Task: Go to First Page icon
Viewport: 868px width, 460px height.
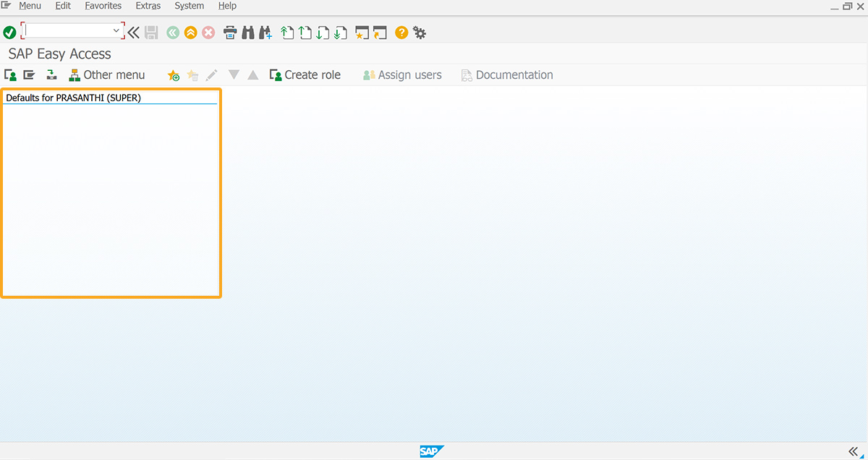Action: [287, 33]
